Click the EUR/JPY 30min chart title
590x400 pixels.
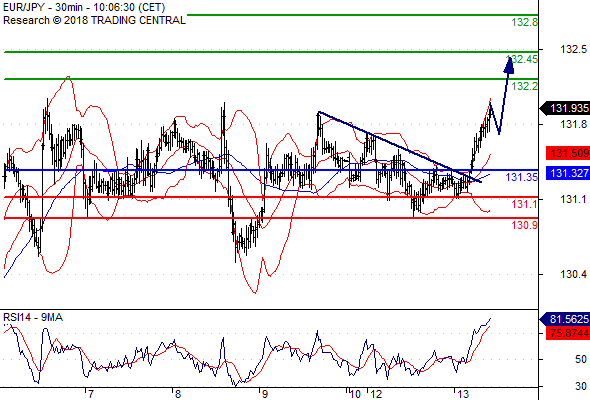point(84,7)
